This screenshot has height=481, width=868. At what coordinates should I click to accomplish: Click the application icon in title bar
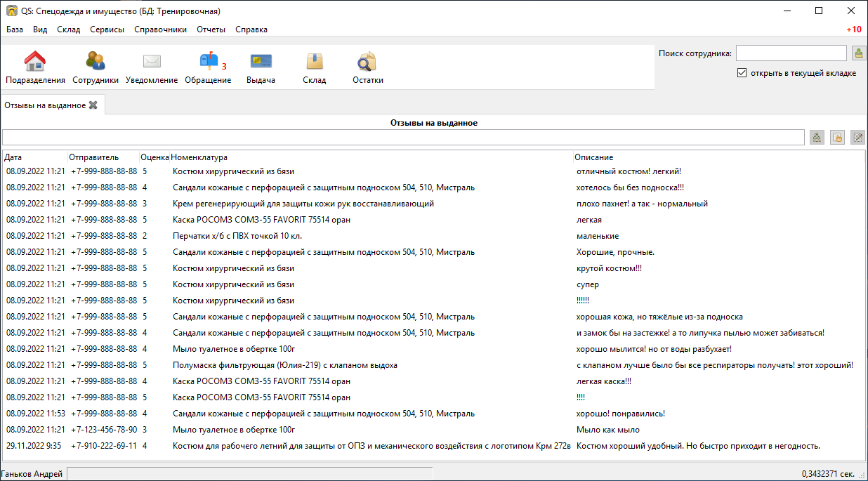click(12, 11)
